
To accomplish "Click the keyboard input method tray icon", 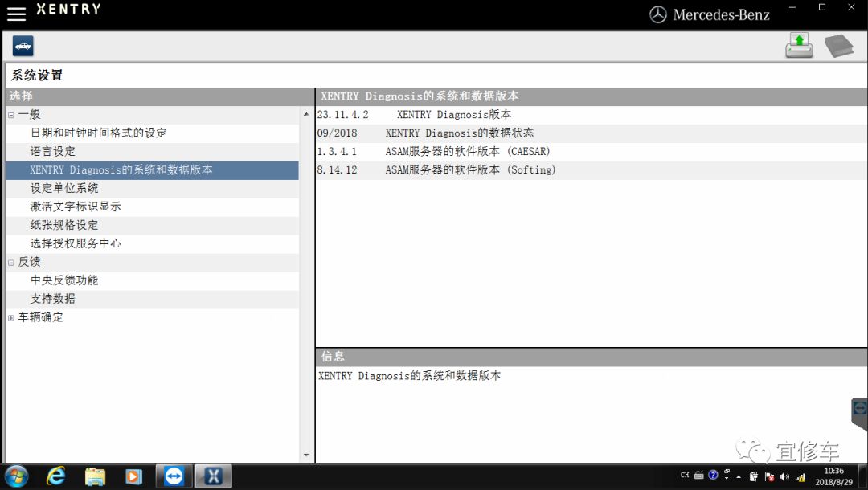I will click(x=699, y=475).
